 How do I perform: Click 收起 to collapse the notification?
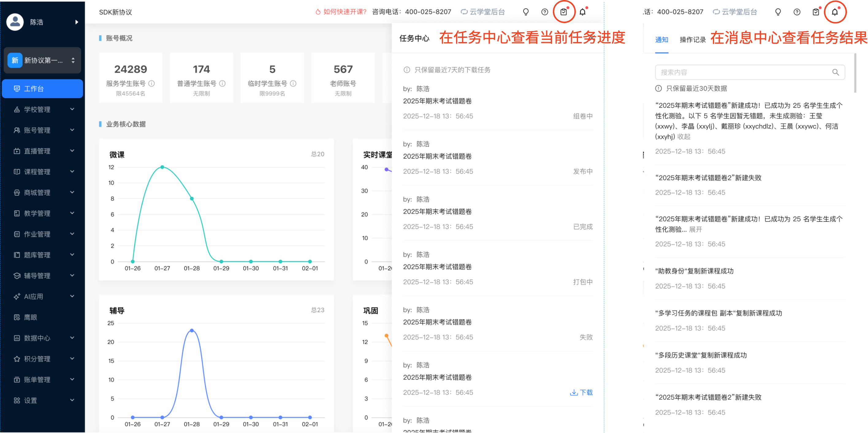pos(684,136)
